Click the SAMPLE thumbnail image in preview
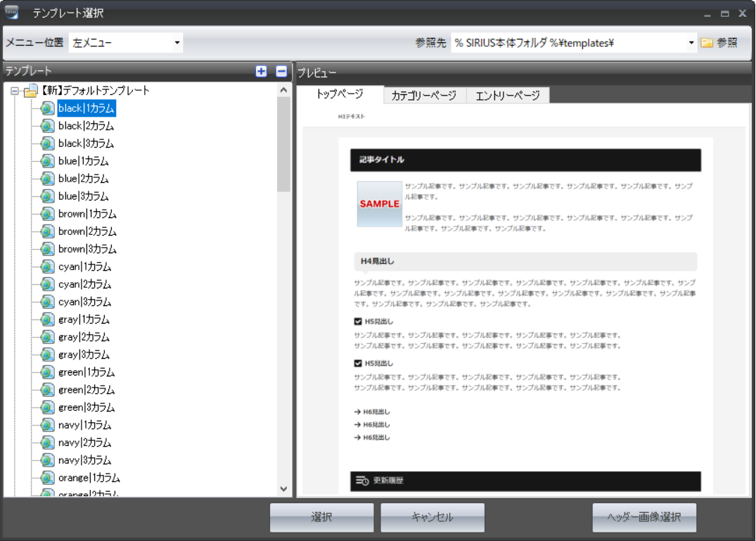The width and height of the screenshot is (756, 541). point(380,204)
